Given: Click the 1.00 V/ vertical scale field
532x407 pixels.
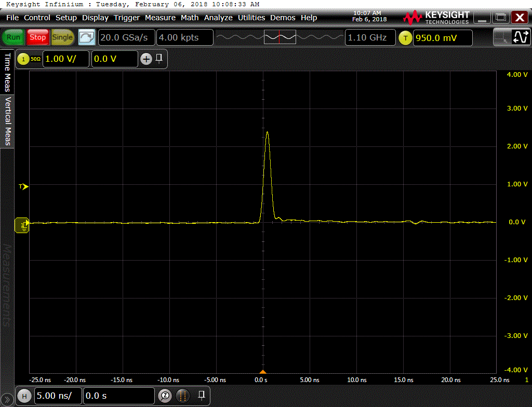Looking at the screenshot, I should (x=66, y=59).
